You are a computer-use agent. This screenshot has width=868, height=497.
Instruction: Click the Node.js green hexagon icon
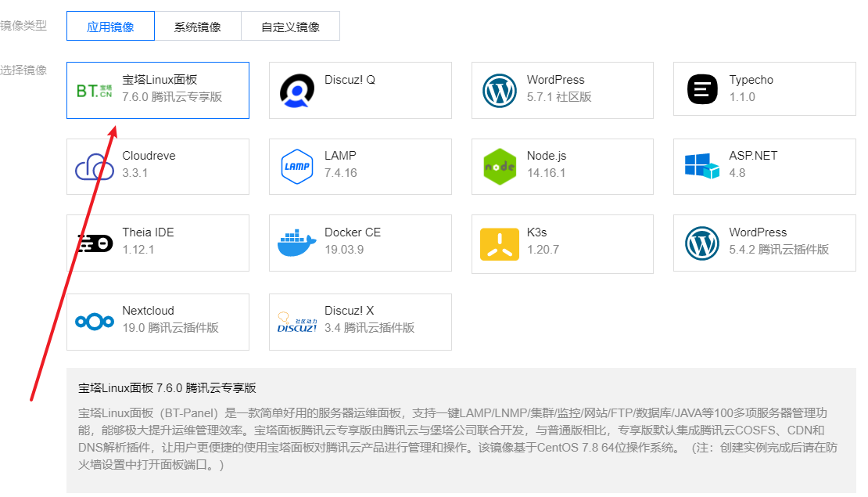click(500, 166)
